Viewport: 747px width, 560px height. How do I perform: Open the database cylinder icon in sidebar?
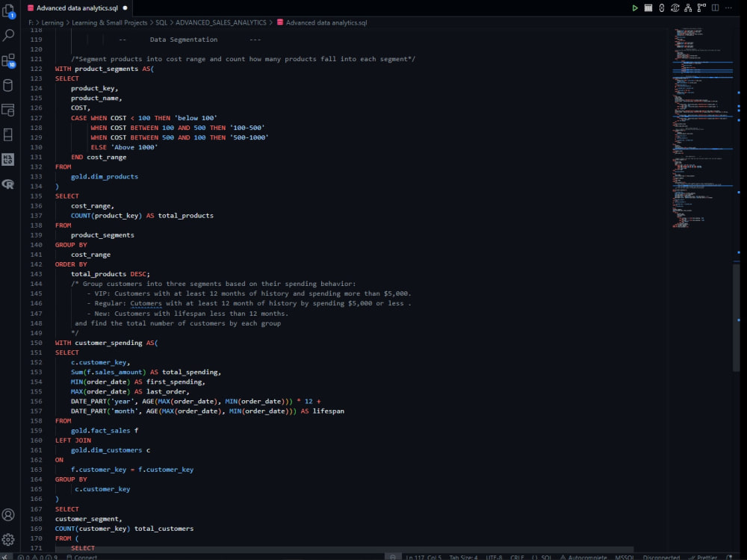pyautogui.click(x=8, y=85)
